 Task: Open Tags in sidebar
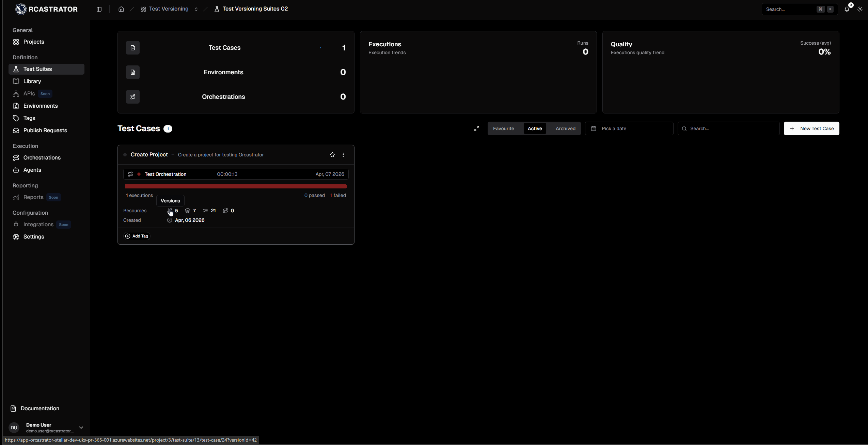46,118
